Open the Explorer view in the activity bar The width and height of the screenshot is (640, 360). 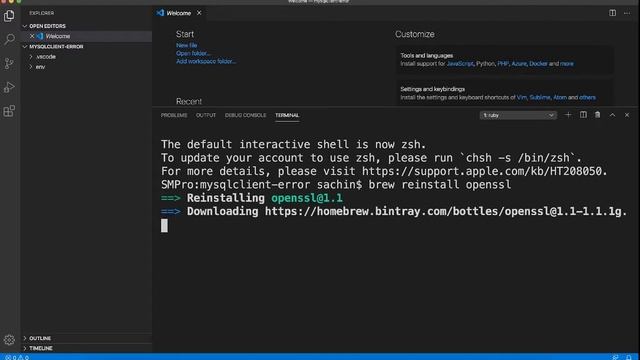pyautogui.click(x=9, y=16)
